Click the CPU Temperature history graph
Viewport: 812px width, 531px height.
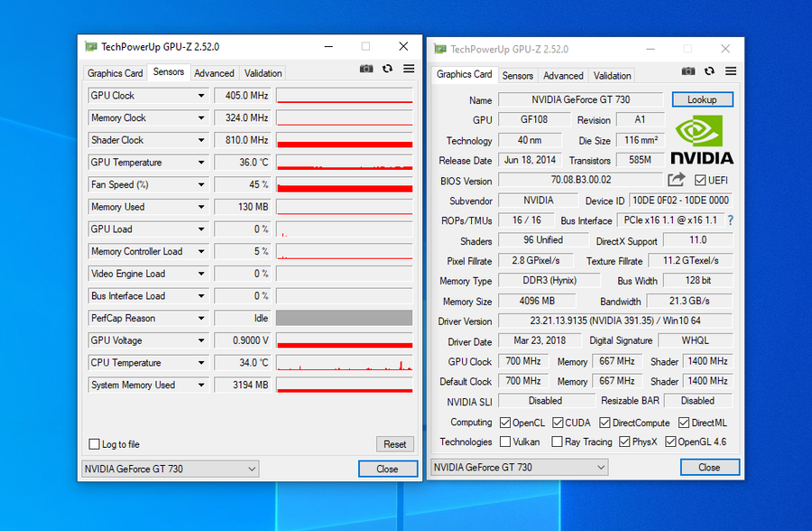[x=345, y=362]
